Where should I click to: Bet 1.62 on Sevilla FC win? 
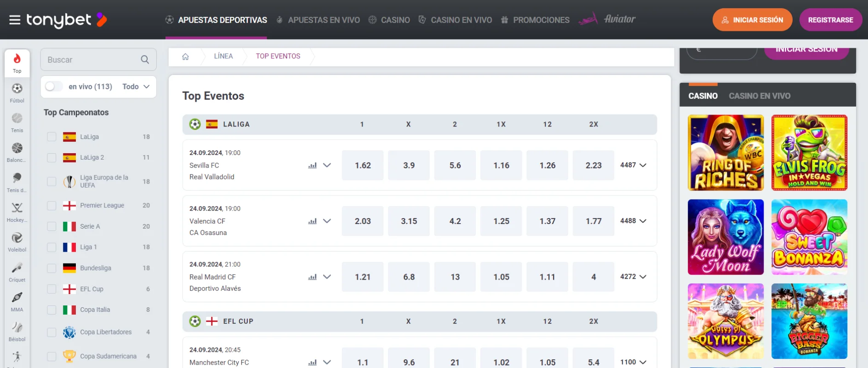tap(363, 165)
